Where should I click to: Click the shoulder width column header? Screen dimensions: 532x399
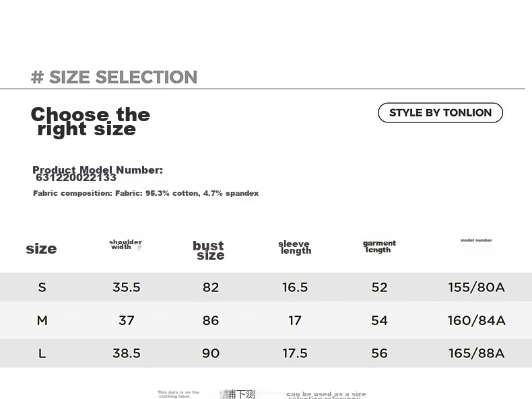coord(125,244)
